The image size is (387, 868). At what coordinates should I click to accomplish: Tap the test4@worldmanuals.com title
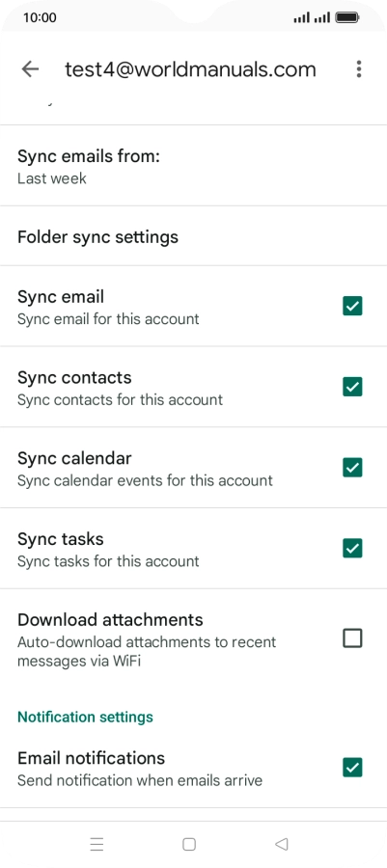(190, 69)
